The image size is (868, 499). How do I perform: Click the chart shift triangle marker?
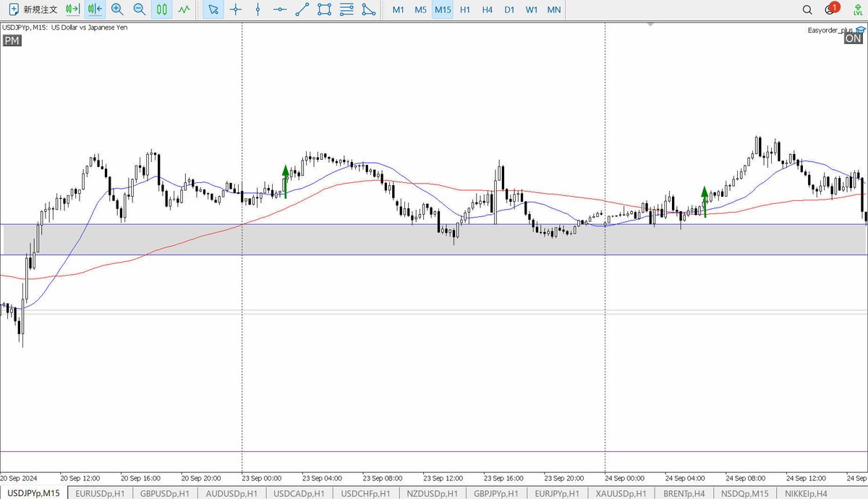coord(650,25)
